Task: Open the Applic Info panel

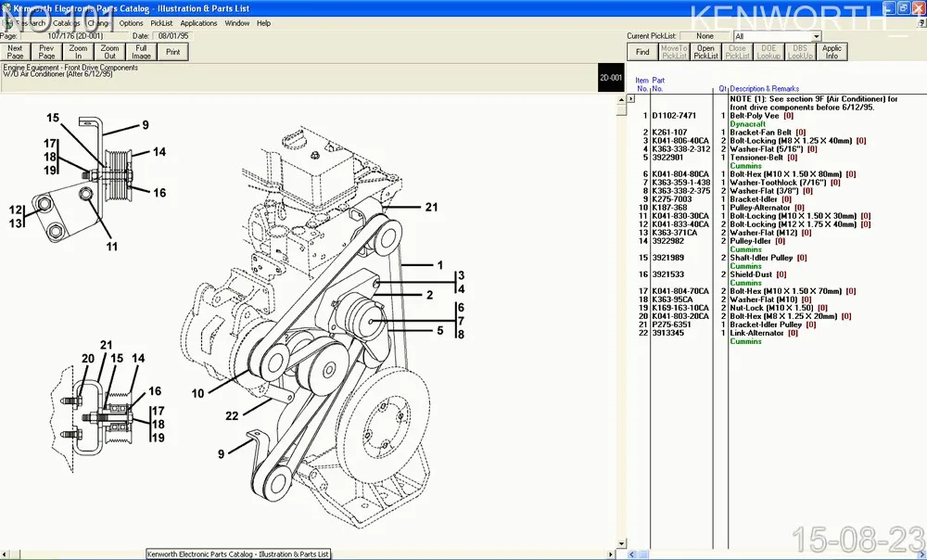Action: pos(832,52)
